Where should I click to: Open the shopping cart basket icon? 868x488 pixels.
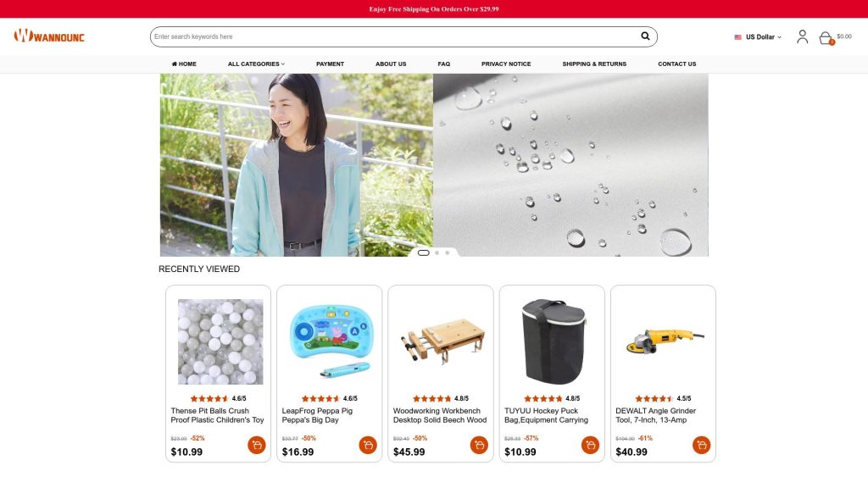(x=826, y=37)
